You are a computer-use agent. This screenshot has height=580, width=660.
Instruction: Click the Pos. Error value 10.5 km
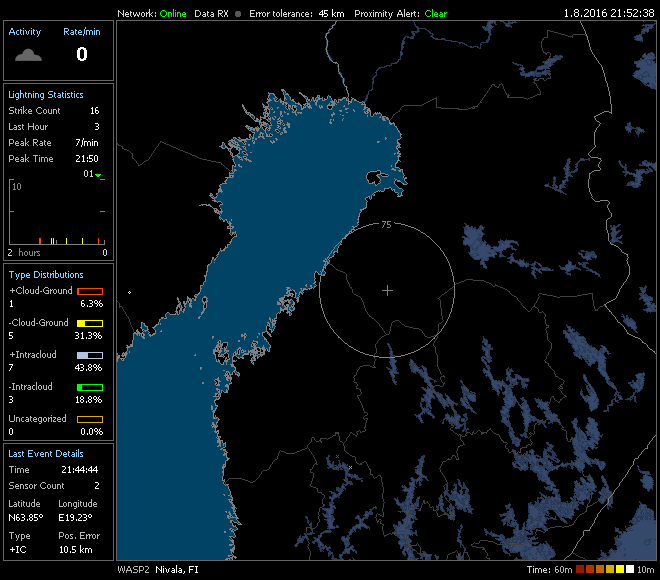[76, 550]
